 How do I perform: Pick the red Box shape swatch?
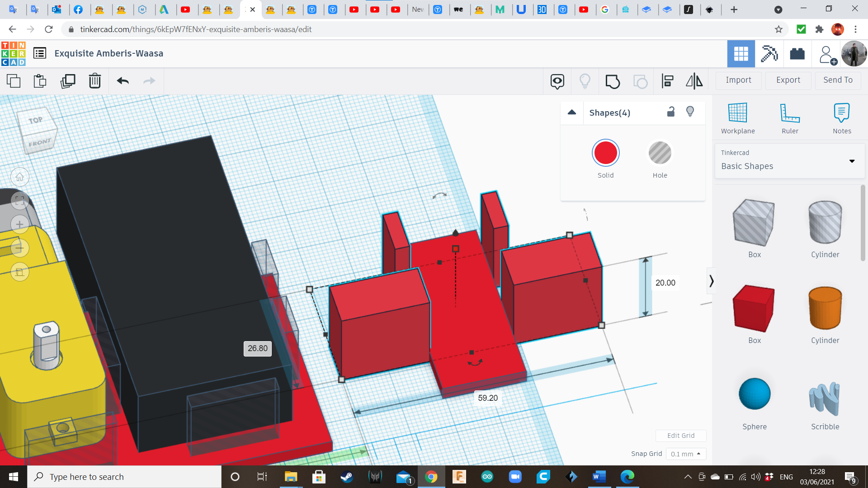click(x=754, y=309)
